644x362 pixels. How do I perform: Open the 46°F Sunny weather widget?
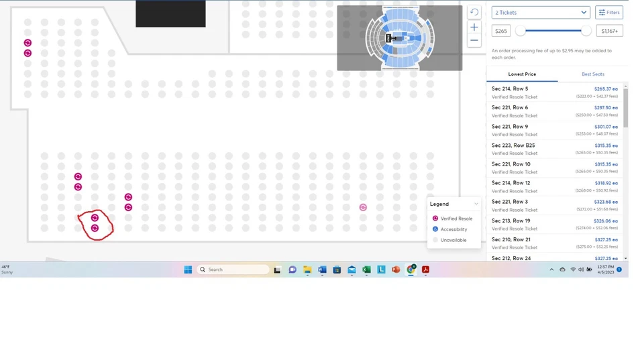[x=7, y=269]
